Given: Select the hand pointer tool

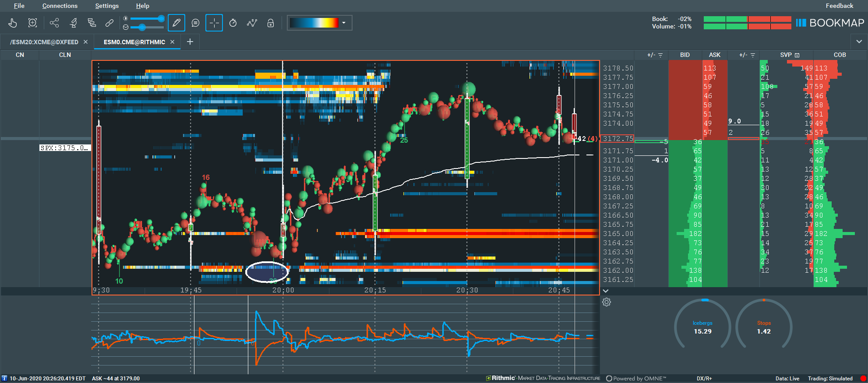Looking at the screenshot, I should 13,23.
